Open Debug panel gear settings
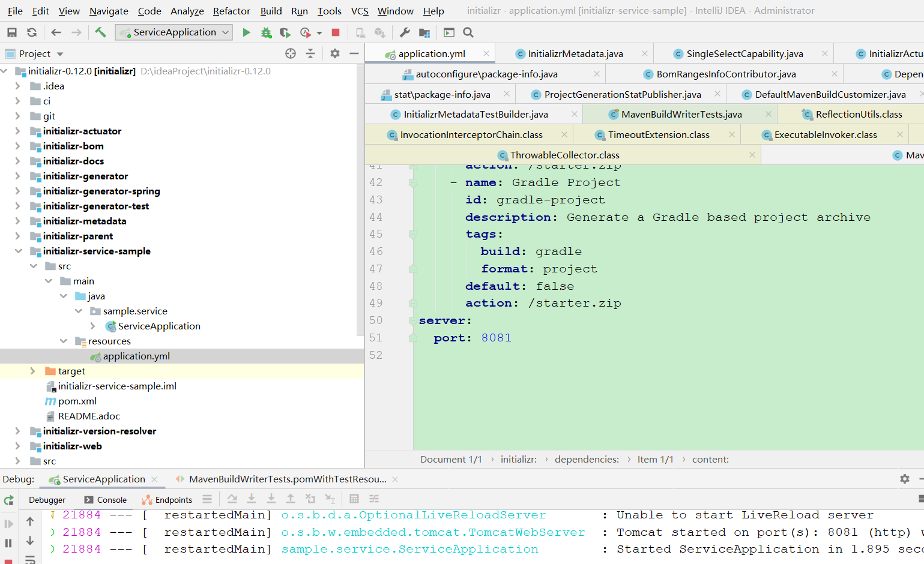The image size is (924, 564). (905, 479)
